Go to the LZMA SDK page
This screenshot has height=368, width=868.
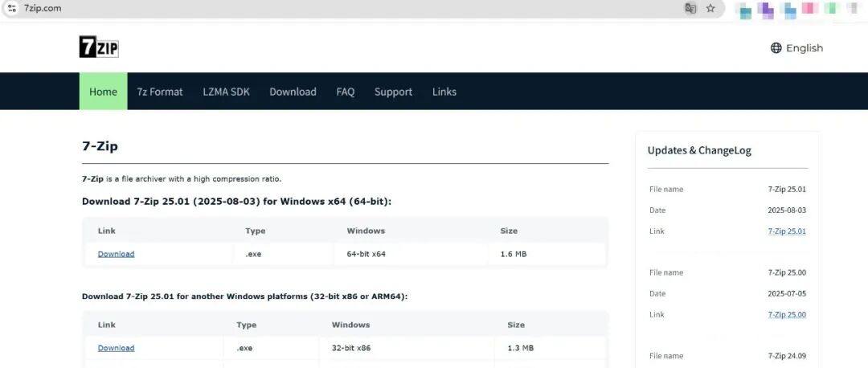click(x=227, y=92)
